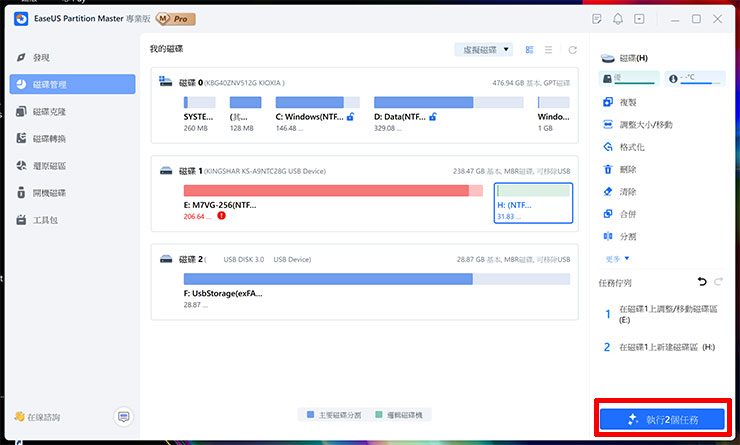Click the 磁碟(H) drive icon
This screenshot has width=740, height=445.
(x=607, y=58)
